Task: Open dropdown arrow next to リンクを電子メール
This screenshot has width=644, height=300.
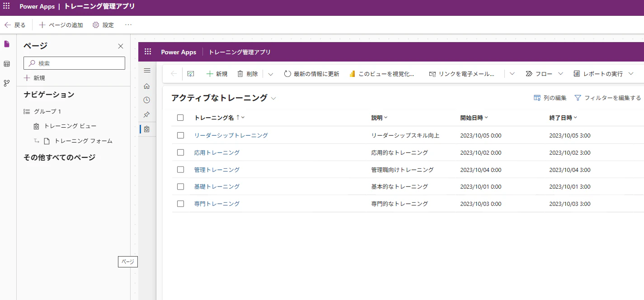Action: click(512, 74)
